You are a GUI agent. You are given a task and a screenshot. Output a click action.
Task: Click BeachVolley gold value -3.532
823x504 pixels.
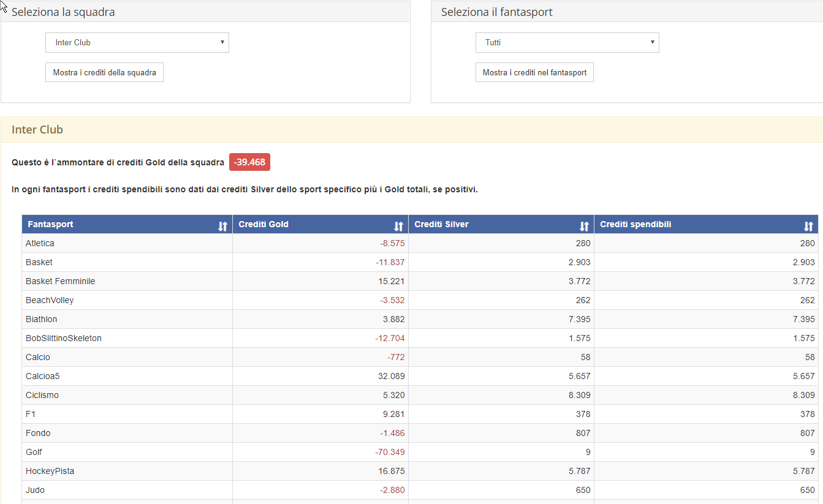(x=392, y=300)
